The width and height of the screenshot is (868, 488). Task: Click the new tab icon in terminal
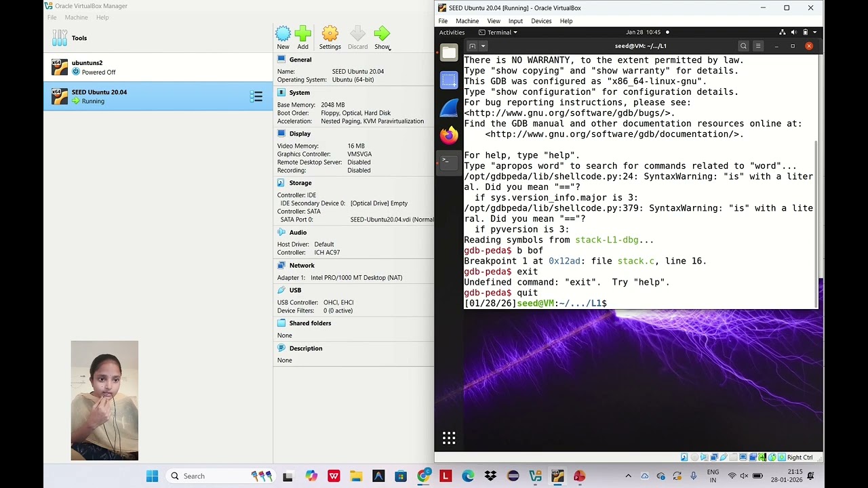472,46
